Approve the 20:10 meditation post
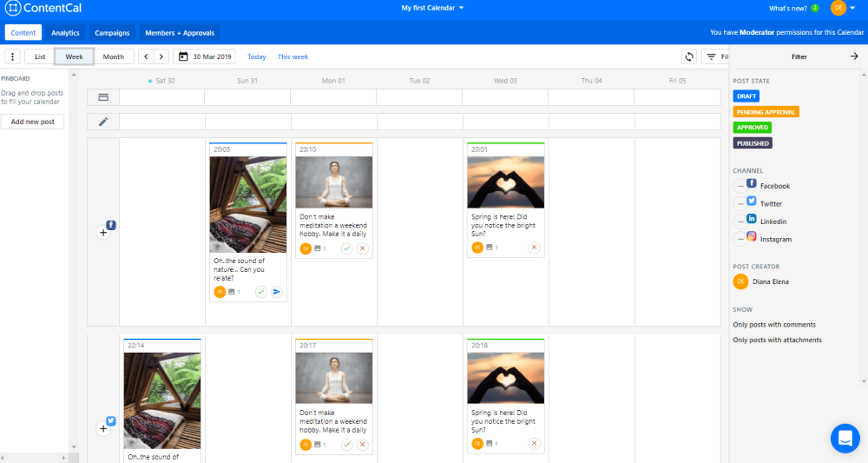Screen dimensions: 868x463 (x=346, y=248)
